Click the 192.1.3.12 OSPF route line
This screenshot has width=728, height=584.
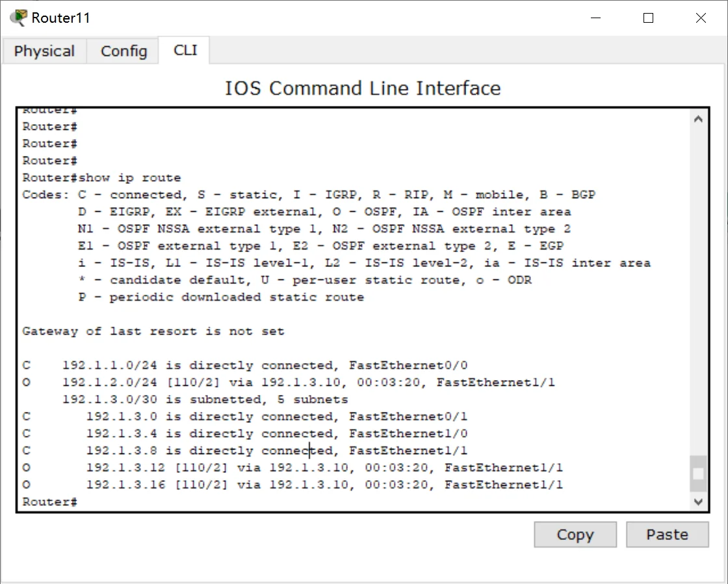[x=292, y=468]
